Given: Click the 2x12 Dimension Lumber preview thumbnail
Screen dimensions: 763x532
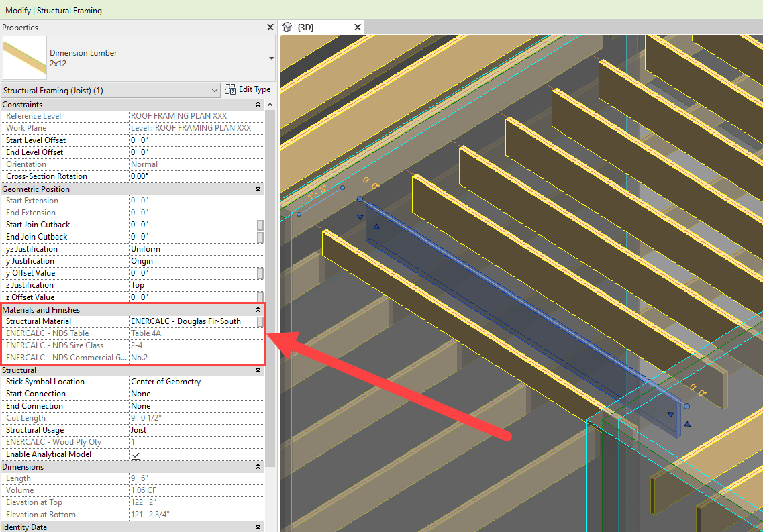Looking at the screenshot, I should [x=24, y=58].
